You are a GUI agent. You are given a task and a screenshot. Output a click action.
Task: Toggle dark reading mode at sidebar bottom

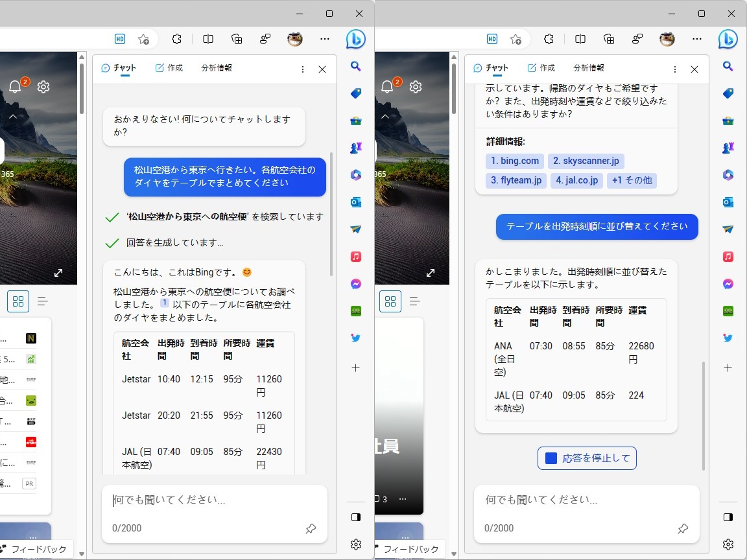tap(355, 517)
